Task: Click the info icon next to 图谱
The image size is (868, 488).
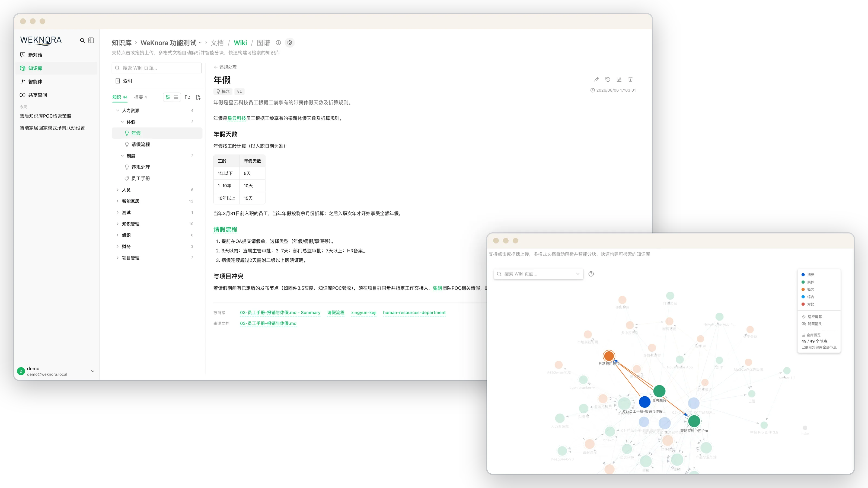Action: coord(278,43)
